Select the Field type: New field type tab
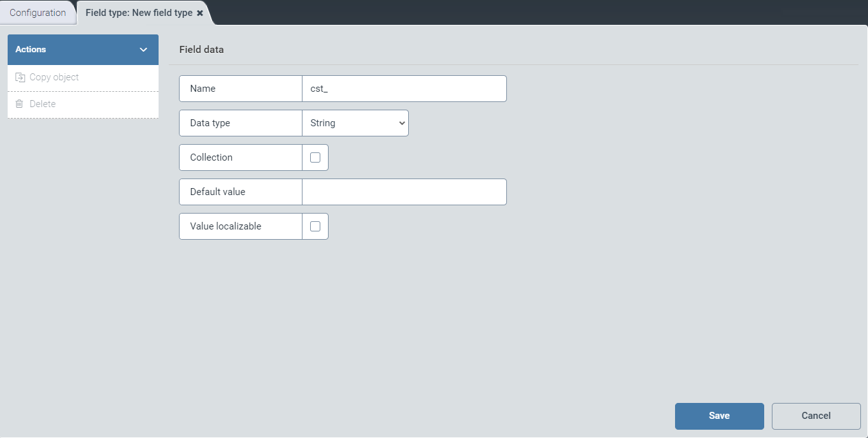868x438 pixels. click(x=138, y=13)
